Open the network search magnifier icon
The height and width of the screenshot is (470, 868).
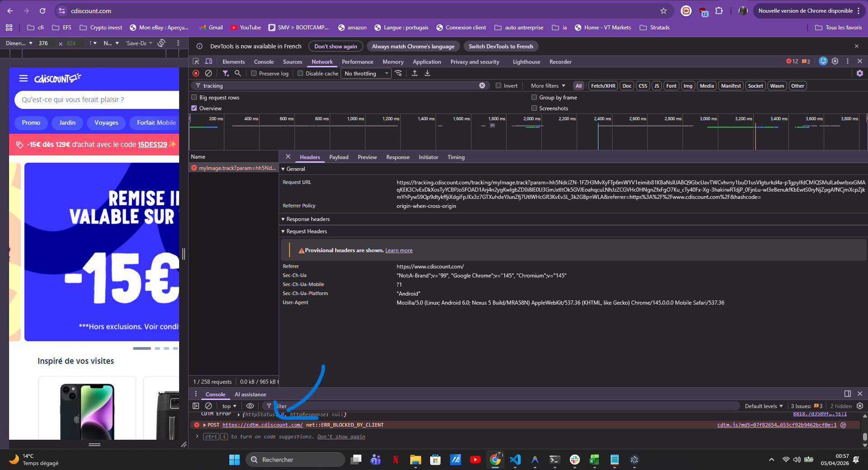238,73
